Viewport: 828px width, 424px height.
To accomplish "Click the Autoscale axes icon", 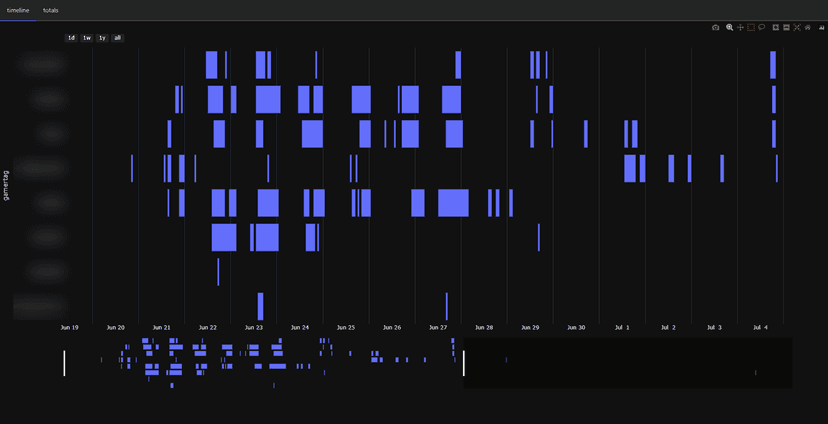I will point(797,27).
